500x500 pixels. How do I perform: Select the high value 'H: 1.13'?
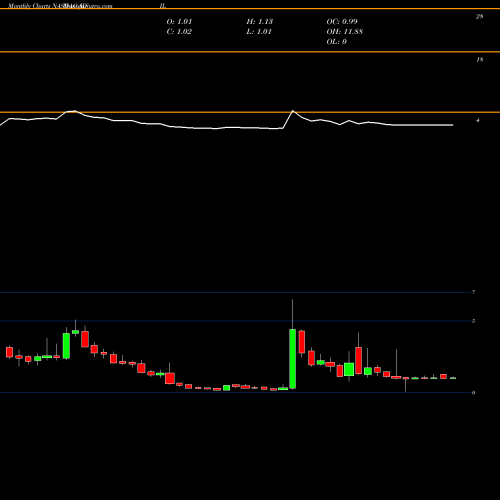pyautogui.click(x=260, y=21)
